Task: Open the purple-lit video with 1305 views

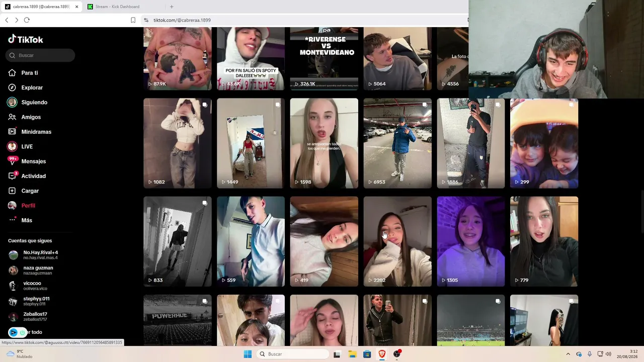Action: click(x=471, y=241)
